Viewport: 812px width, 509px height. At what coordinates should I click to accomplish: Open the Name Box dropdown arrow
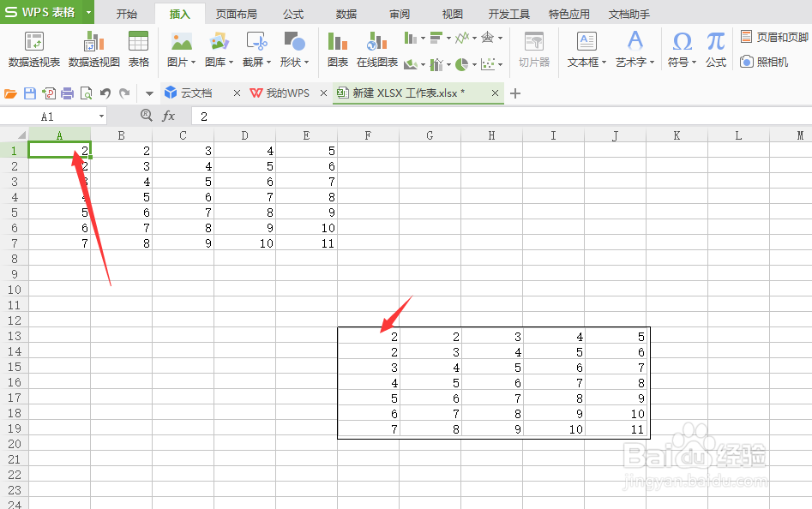tap(101, 117)
